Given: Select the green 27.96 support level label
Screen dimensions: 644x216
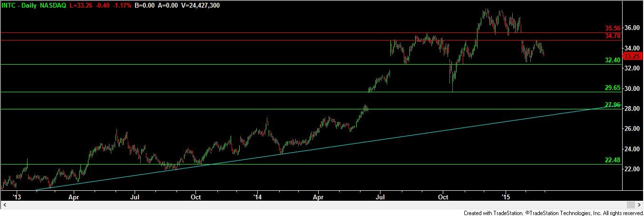Looking at the screenshot, I should pyautogui.click(x=613, y=105).
